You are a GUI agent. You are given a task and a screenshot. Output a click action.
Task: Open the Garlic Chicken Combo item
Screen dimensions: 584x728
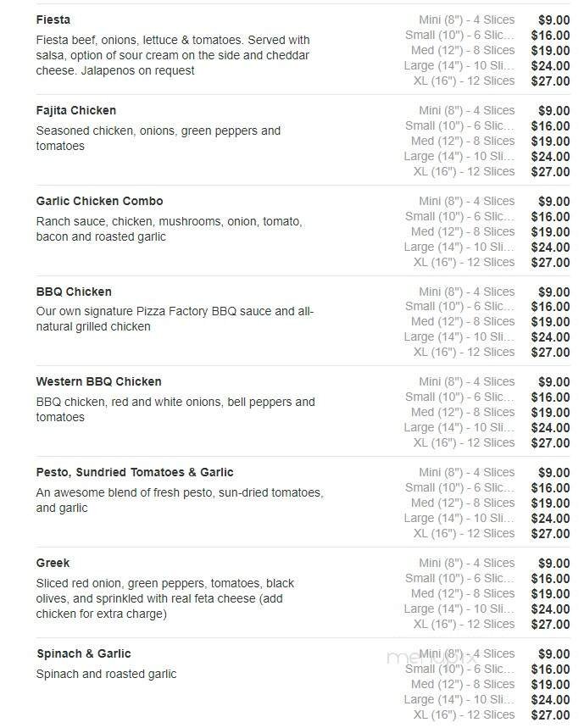(x=99, y=201)
